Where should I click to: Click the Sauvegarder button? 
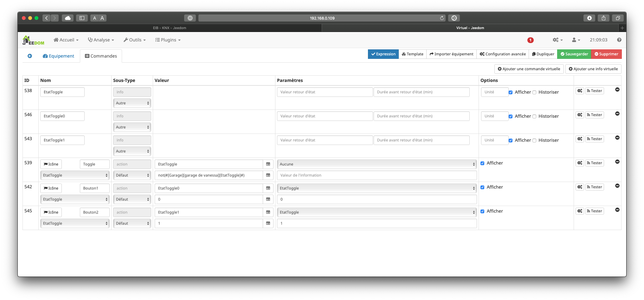click(x=574, y=54)
